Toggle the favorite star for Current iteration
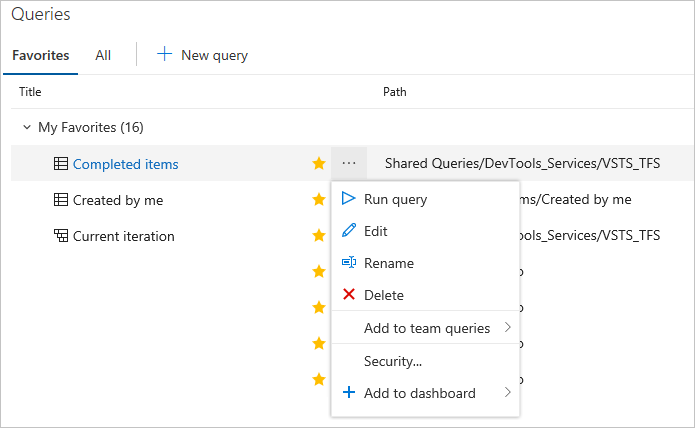 (x=319, y=235)
